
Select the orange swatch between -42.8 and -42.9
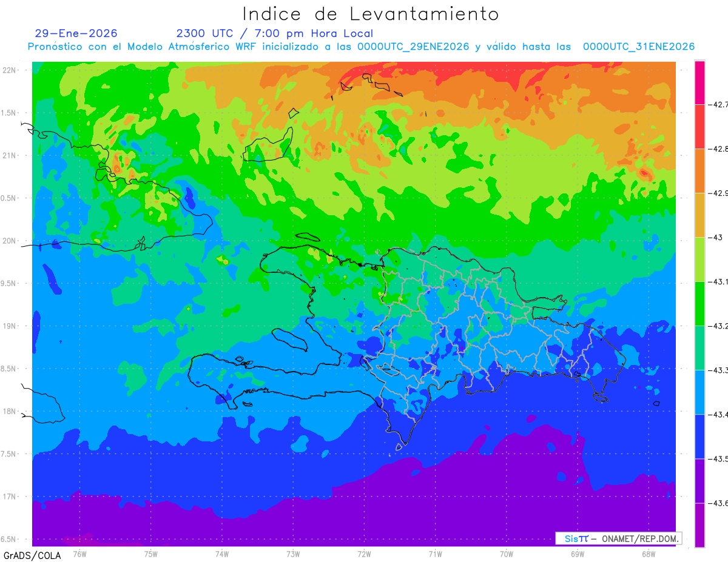click(699, 170)
